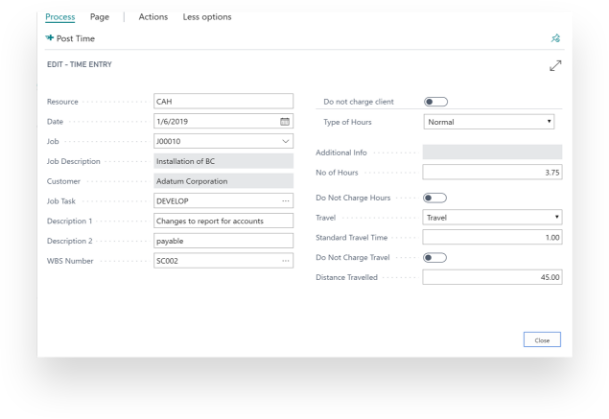Expand the time entry dialog with arrows icon
This screenshot has width=609, height=419.
coord(555,66)
